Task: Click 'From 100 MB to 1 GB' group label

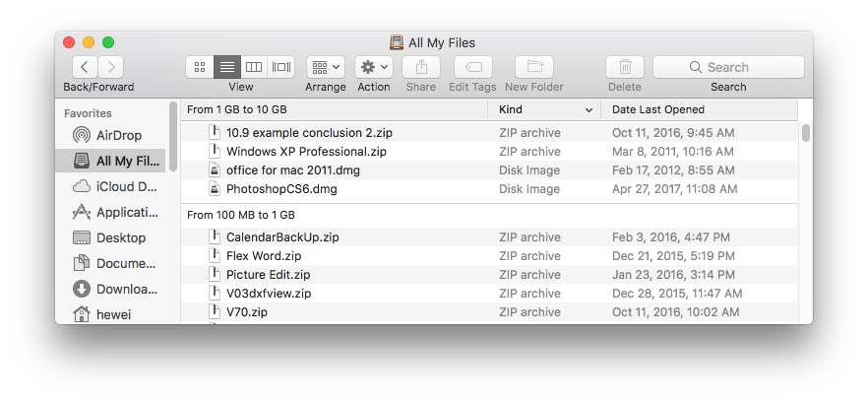Action: pyautogui.click(x=241, y=215)
